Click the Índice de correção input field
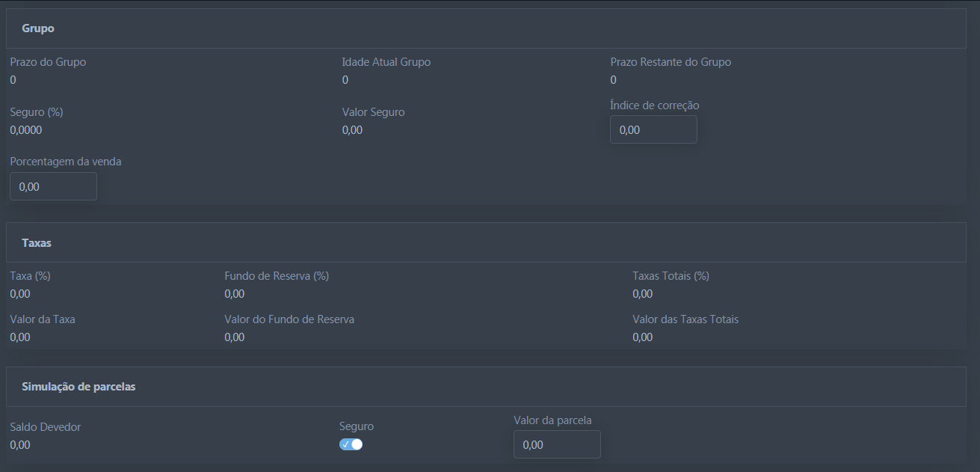The height and width of the screenshot is (472, 980). pos(653,129)
